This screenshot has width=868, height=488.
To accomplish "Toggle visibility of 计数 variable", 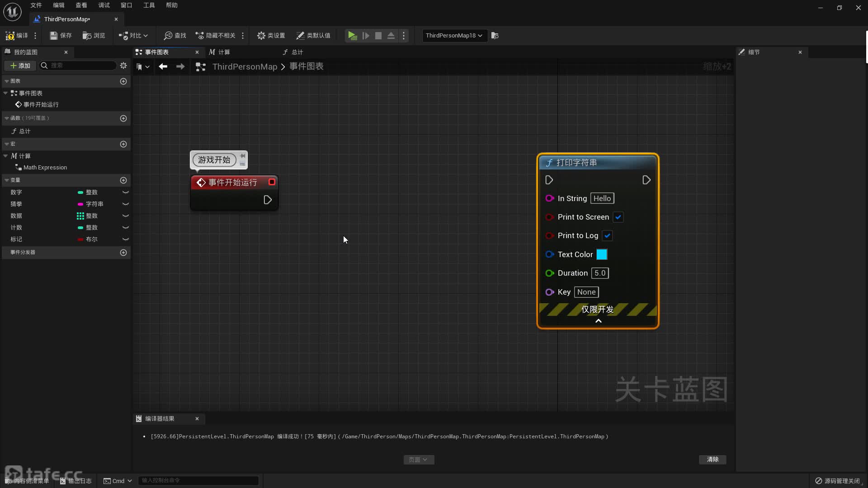I will pos(126,228).
